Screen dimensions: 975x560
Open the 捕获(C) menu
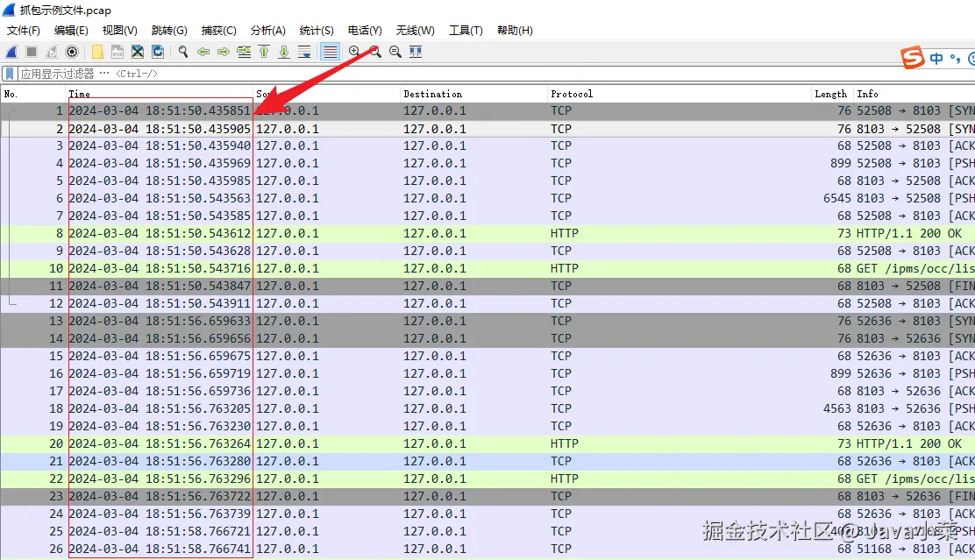[219, 31]
